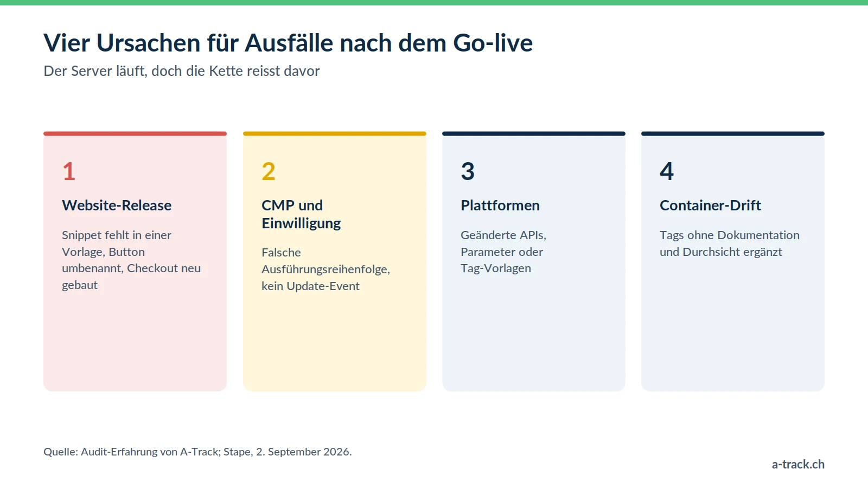
Task: Select the subtitle 'Der Server läuft, doch die Kette reisst davor'
Action: pyautogui.click(x=182, y=71)
